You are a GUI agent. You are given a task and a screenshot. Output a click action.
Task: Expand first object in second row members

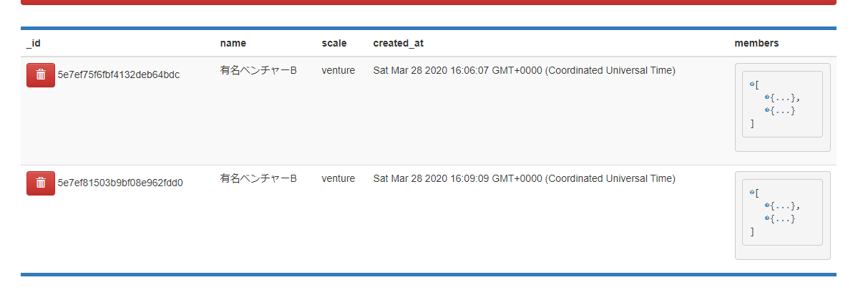click(767, 206)
